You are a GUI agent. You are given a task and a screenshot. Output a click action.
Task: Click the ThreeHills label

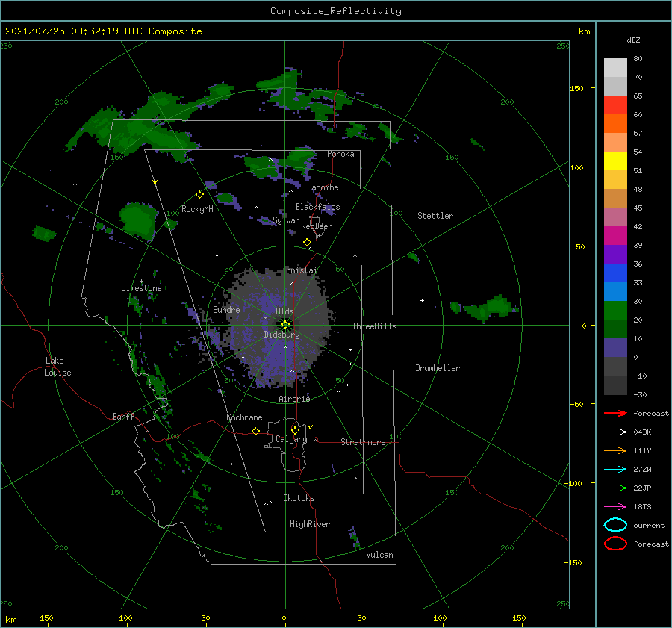click(x=374, y=326)
